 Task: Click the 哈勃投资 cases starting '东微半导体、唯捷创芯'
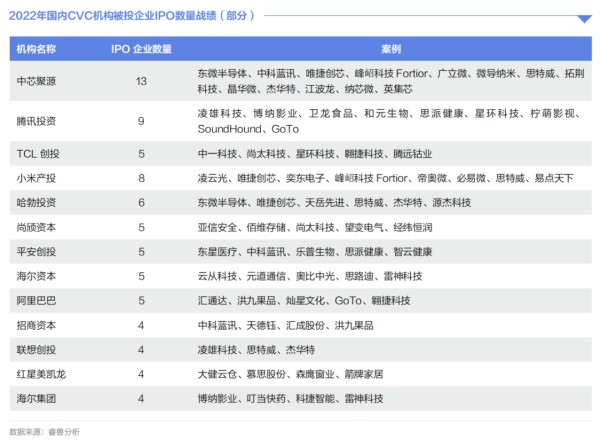click(334, 202)
